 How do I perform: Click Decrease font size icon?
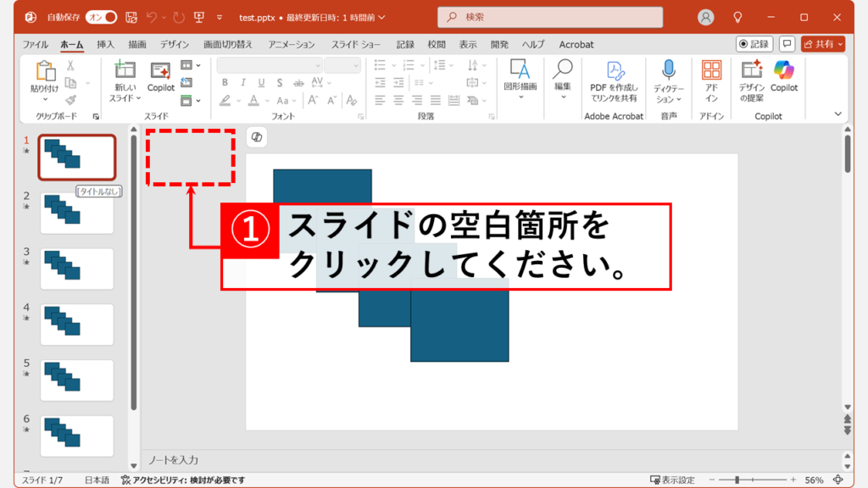331,100
